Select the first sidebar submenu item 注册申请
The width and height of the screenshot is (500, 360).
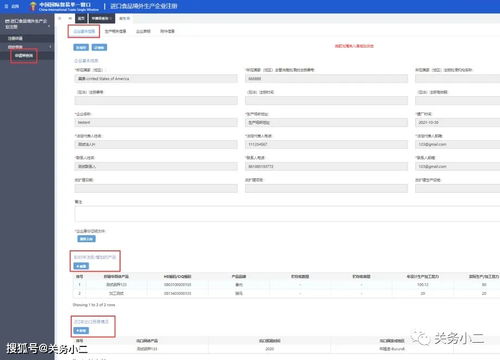15,38
